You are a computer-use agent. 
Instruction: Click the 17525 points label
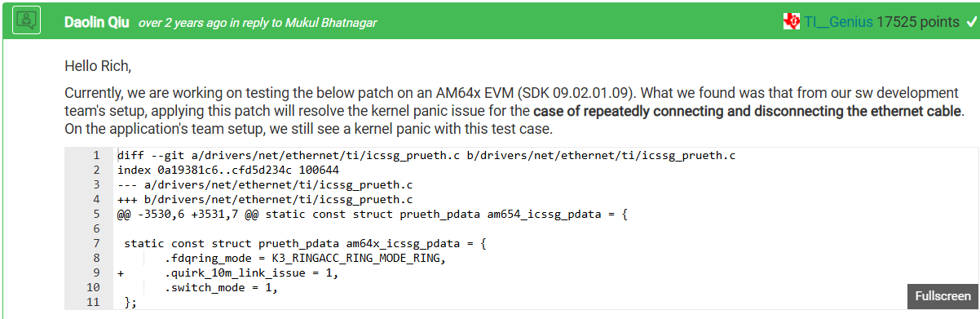[x=918, y=22]
